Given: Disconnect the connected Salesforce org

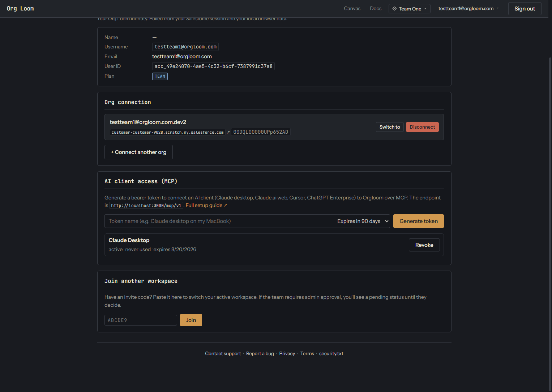Looking at the screenshot, I should (x=422, y=127).
